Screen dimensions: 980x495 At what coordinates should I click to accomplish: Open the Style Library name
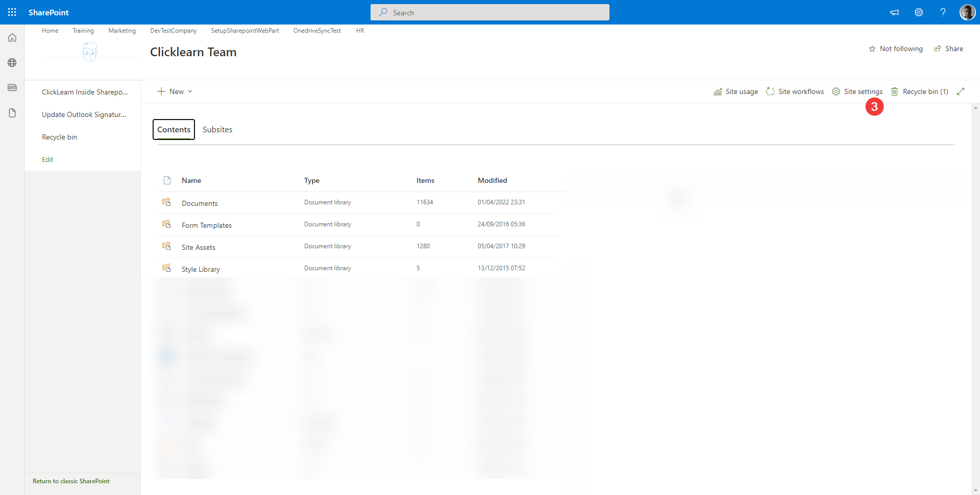click(x=201, y=269)
